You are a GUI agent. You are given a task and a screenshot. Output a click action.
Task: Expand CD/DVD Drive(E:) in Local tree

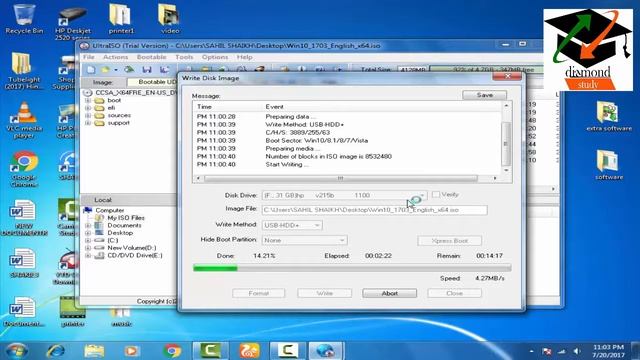coord(88,256)
